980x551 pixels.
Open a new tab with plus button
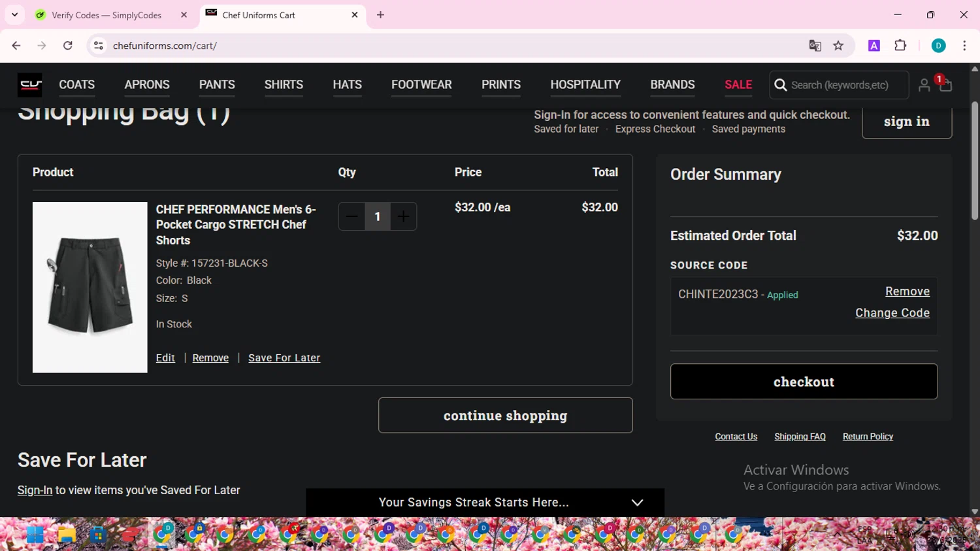[380, 15]
